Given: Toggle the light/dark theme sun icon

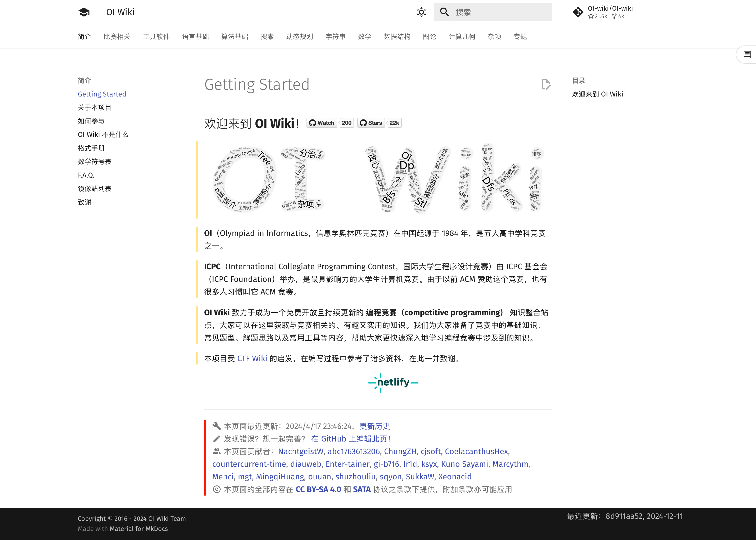Looking at the screenshot, I should coord(421,12).
